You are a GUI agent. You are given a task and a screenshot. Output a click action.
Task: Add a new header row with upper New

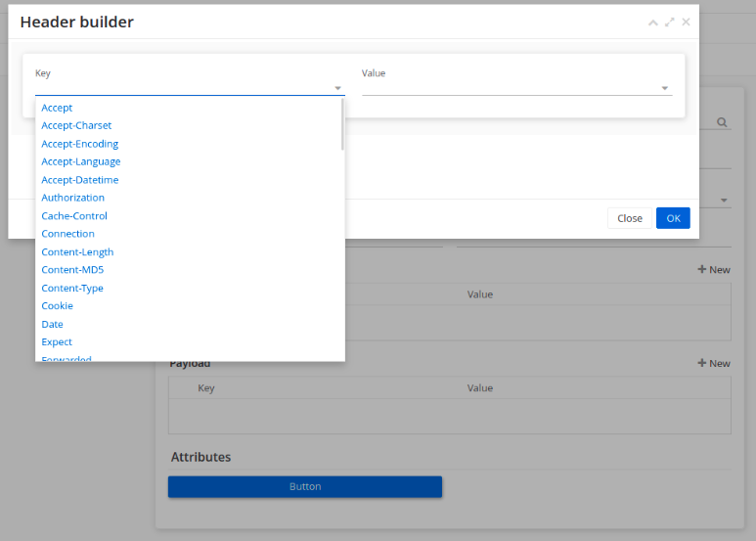click(x=714, y=270)
